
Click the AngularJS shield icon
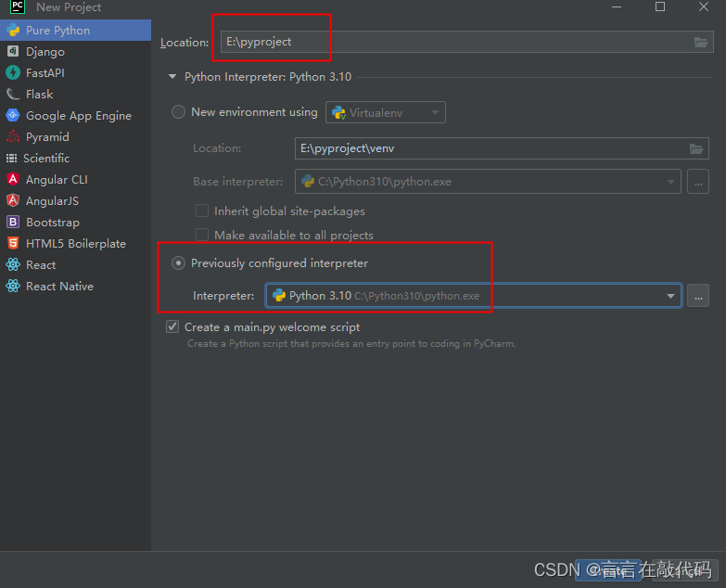coord(13,200)
